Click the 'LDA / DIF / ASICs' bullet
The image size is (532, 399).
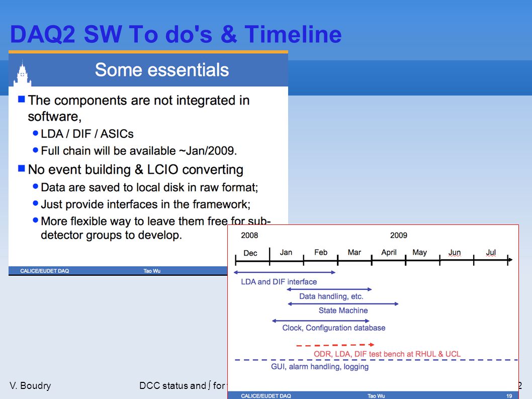[87, 134]
